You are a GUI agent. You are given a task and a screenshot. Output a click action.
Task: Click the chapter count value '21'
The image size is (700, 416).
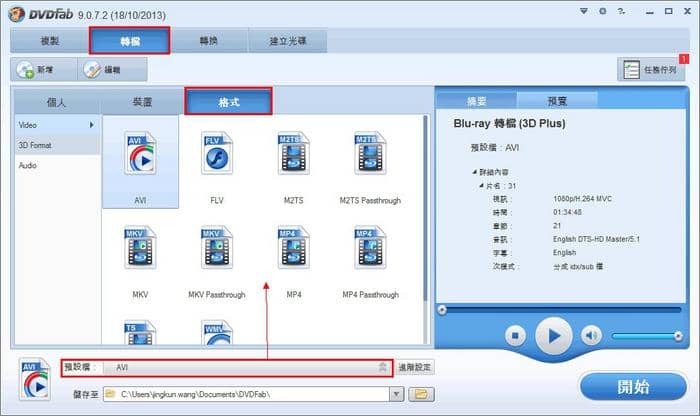(x=557, y=225)
